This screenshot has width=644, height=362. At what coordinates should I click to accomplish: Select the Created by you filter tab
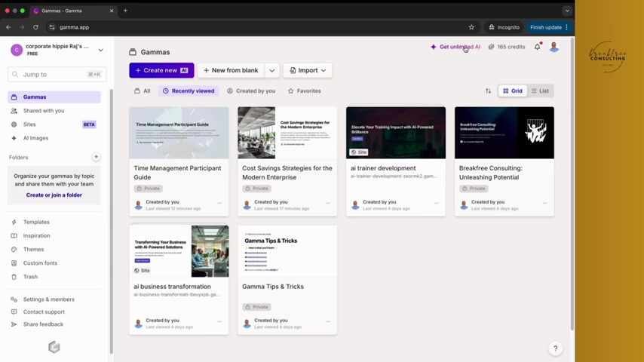point(251,90)
